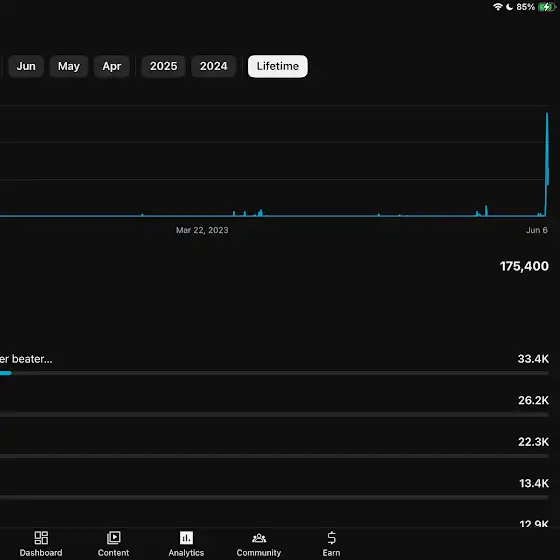This screenshot has height=560, width=560.
Task: Tap the Mar 22, 2023 axis label
Action: (202, 230)
